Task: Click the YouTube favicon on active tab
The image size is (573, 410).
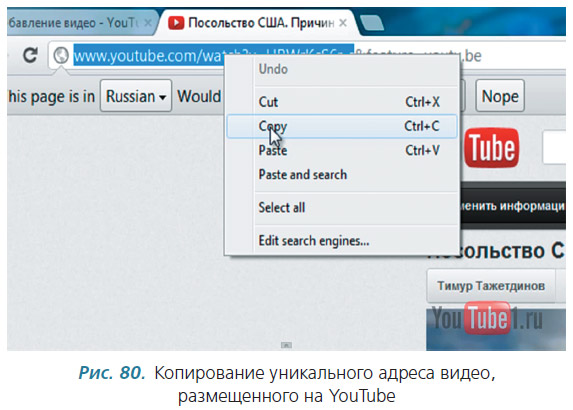Action: (176, 23)
